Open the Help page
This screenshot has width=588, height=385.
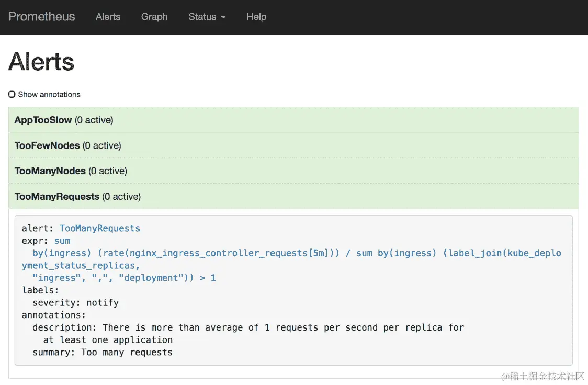pos(256,17)
